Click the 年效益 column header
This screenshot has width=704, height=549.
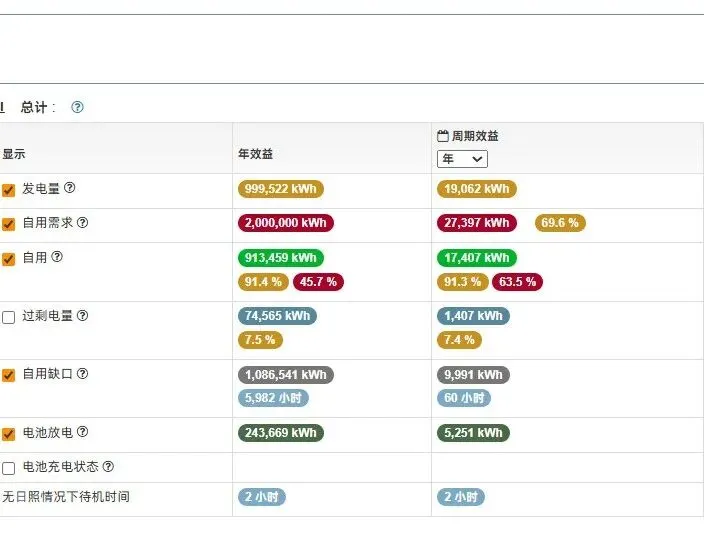tap(255, 154)
